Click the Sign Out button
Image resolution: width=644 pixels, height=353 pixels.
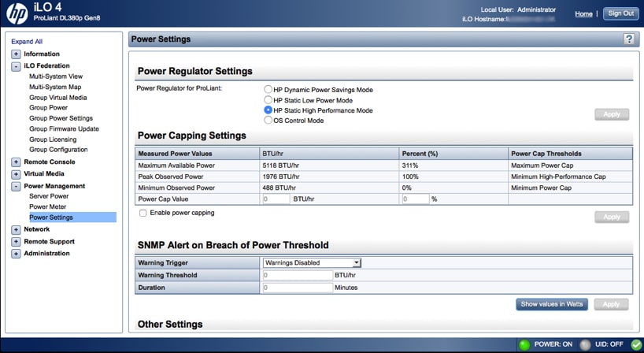click(x=621, y=13)
